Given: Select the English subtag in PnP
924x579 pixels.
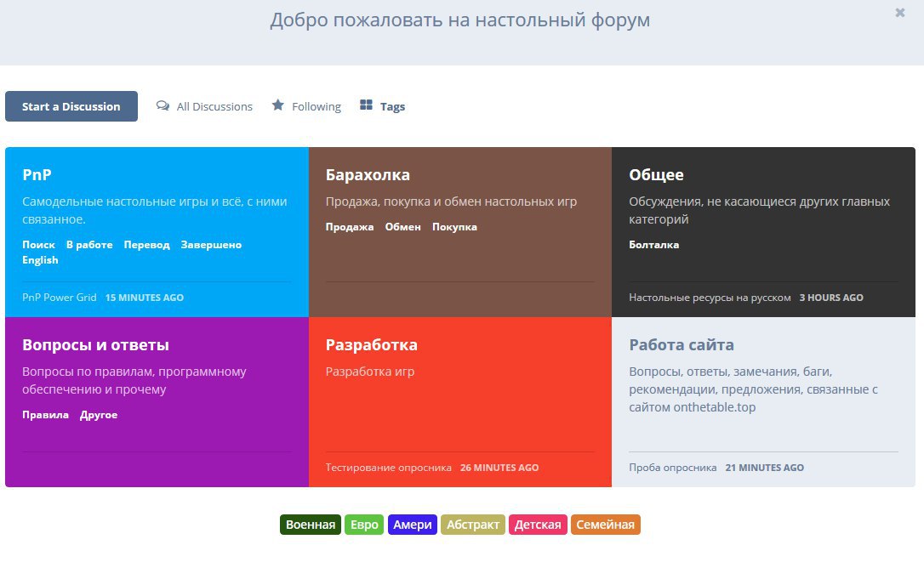Looking at the screenshot, I should click(x=40, y=260).
